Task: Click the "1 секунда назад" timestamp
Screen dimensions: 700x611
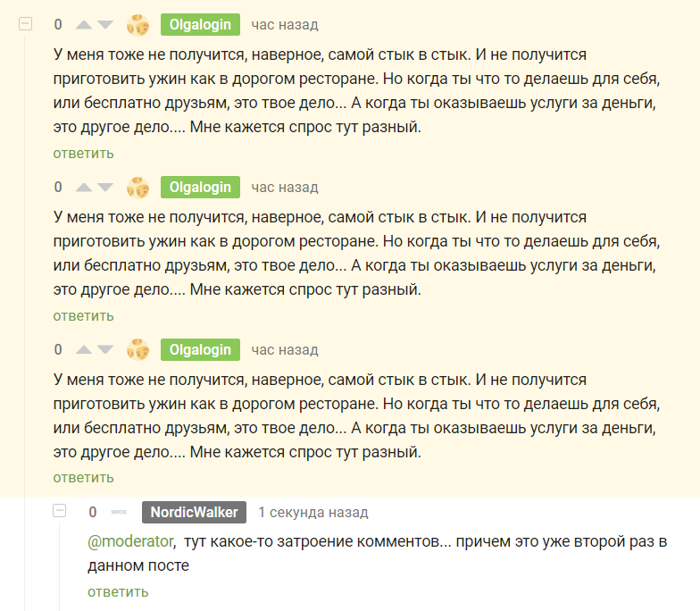Action: click(312, 513)
